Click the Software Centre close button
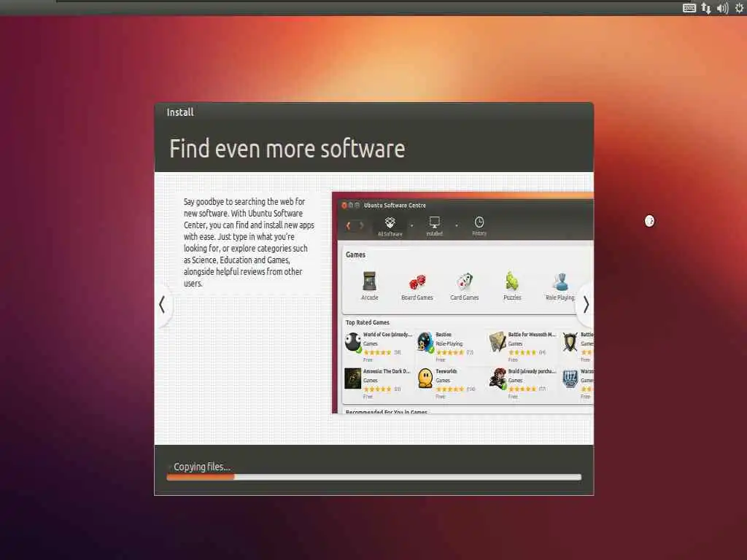The image size is (747, 560). coord(344,205)
